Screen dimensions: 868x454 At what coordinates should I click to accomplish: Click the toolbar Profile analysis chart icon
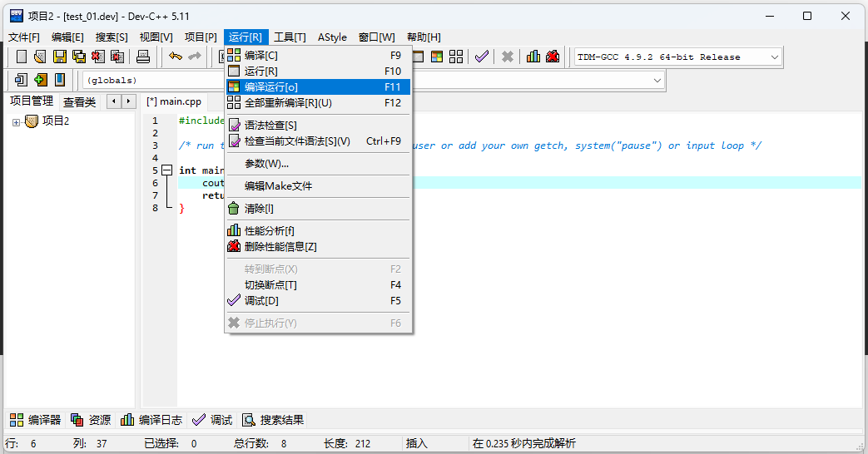(x=533, y=57)
